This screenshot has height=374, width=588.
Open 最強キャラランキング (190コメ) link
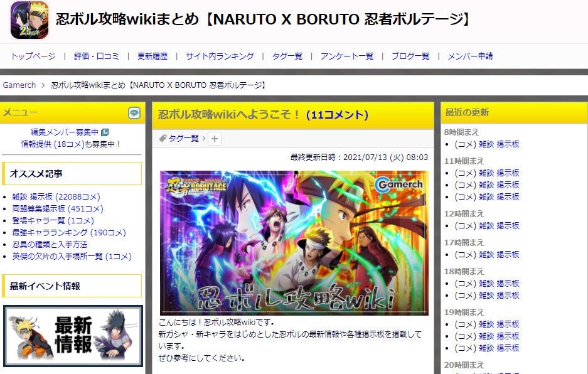pyautogui.click(x=69, y=233)
